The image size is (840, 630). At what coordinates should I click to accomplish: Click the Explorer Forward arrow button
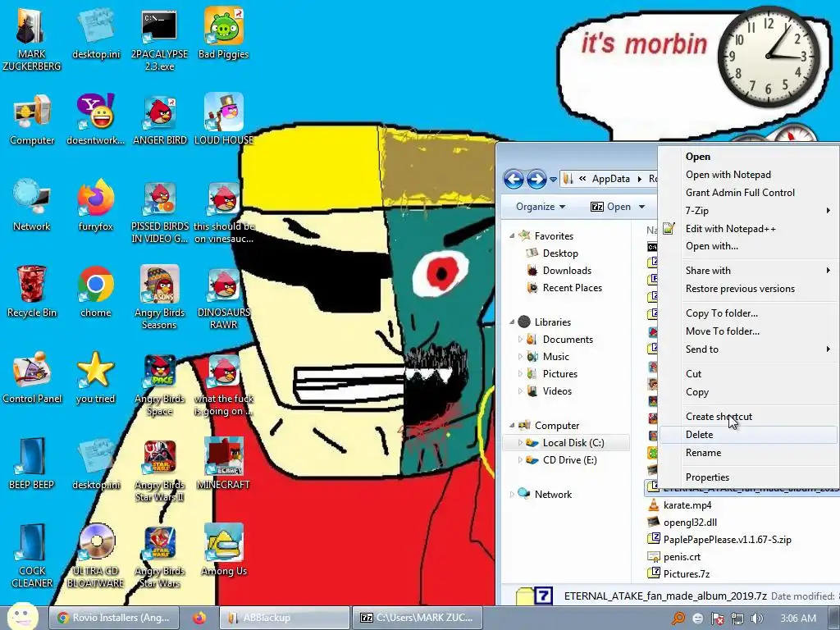click(536, 179)
